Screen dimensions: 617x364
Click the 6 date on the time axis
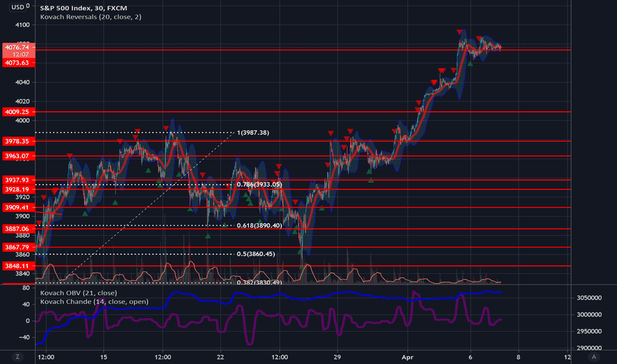coord(470,357)
